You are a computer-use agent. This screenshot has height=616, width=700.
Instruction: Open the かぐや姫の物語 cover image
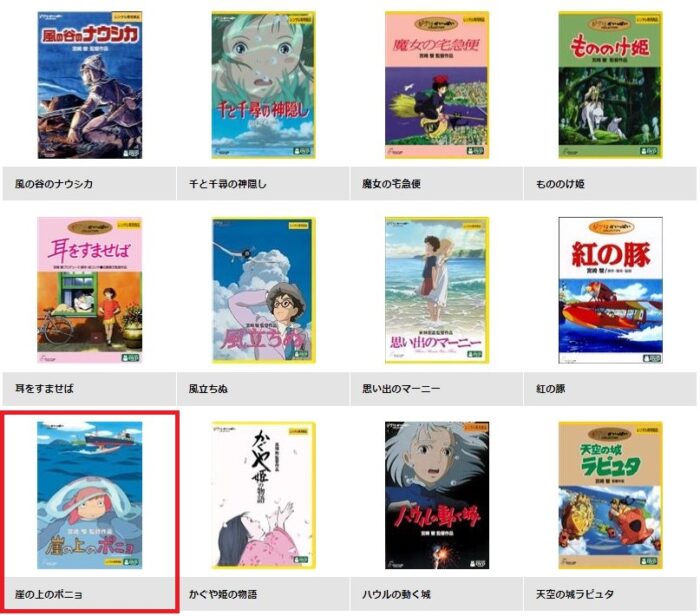[x=263, y=495]
